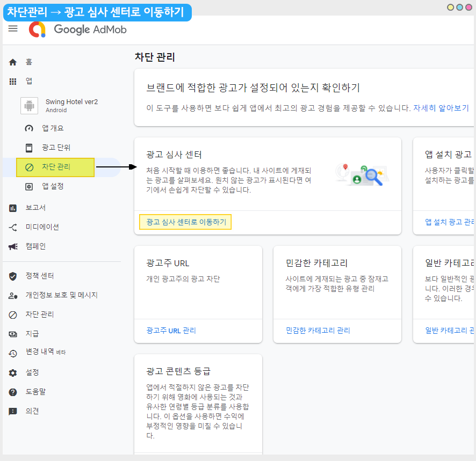Click 광고 심사 센터로 이동하기 link
Viewport: 476px width, 461px height.
pos(186,222)
